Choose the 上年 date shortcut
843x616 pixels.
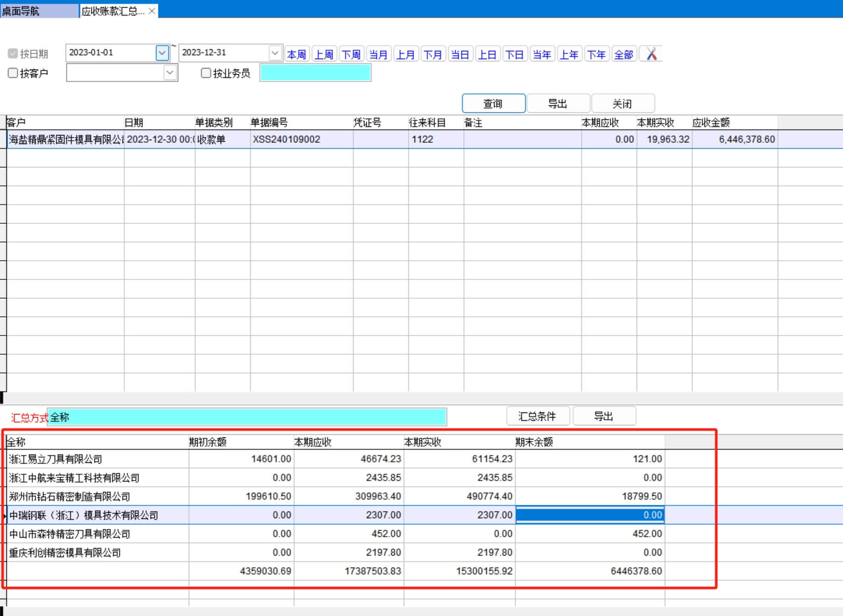(x=569, y=54)
